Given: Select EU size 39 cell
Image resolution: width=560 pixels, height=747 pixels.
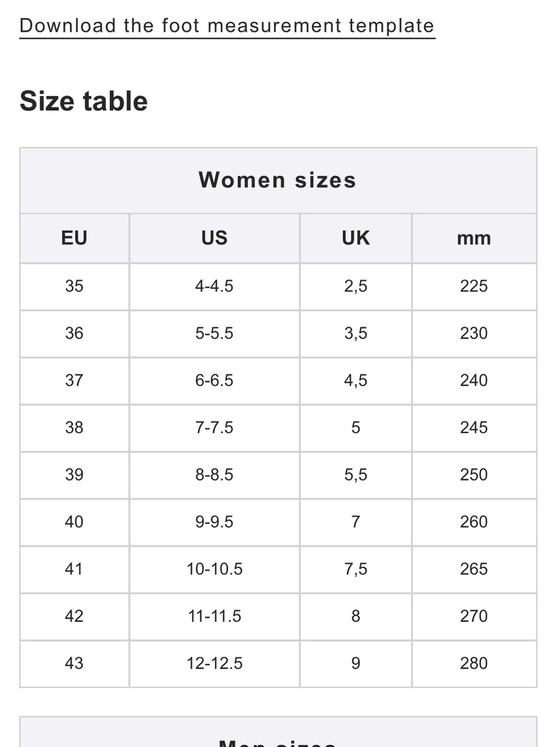Looking at the screenshot, I should [x=74, y=475].
